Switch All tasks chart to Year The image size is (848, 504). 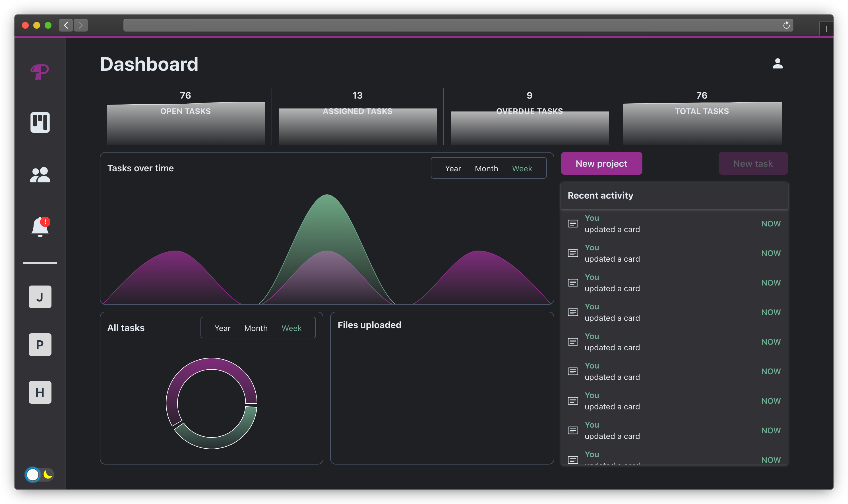[x=222, y=328]
